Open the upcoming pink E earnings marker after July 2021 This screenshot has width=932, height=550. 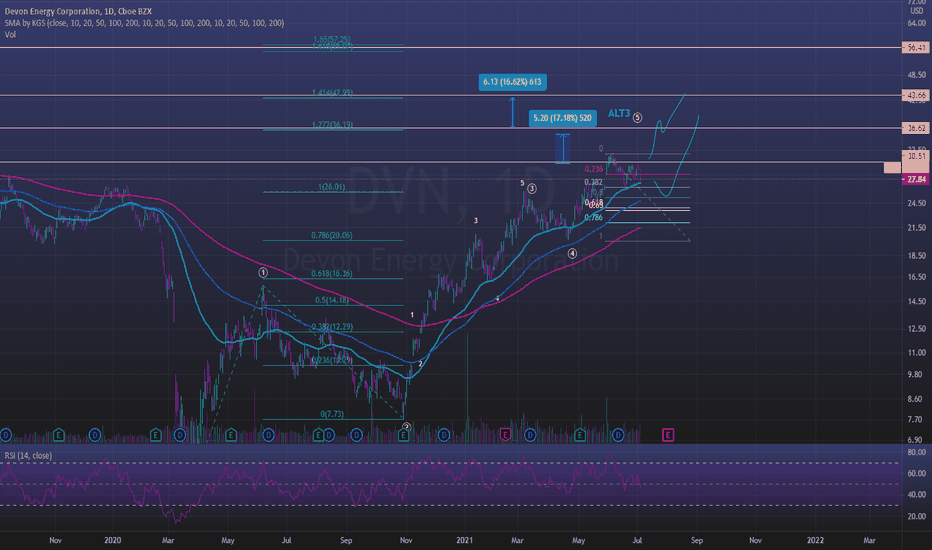coord(667,435)
